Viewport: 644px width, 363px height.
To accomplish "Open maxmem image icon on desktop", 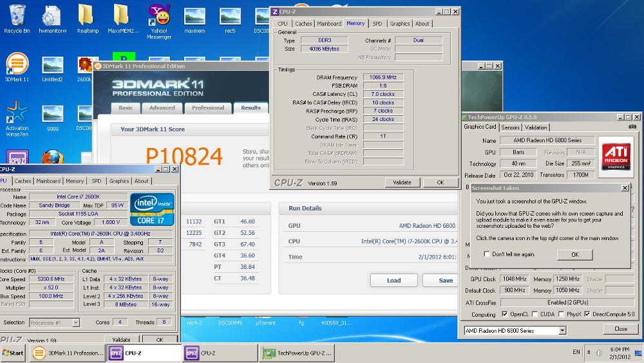I will coord(194,20).
